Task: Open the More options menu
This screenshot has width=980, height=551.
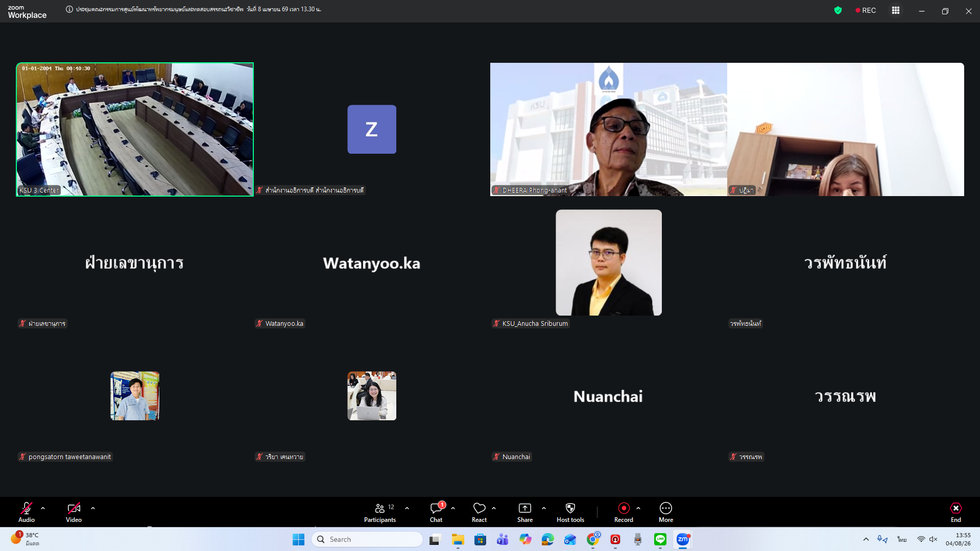Action: tap(665, 512)
